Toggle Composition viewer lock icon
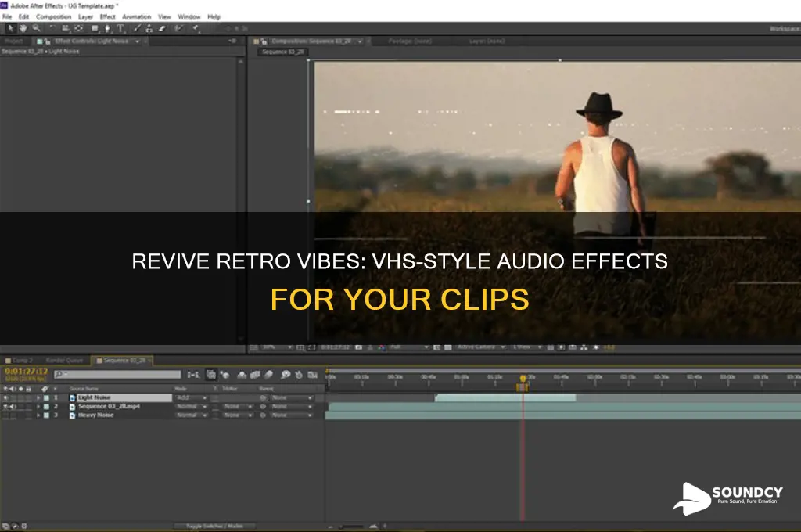The image size is (801, 532). pyautogui.click(x=264, y=41)
